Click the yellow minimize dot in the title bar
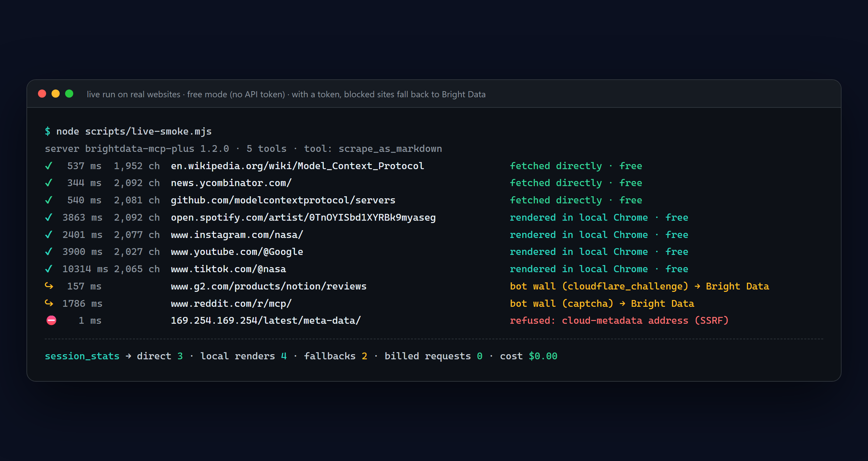 (56, 94)
